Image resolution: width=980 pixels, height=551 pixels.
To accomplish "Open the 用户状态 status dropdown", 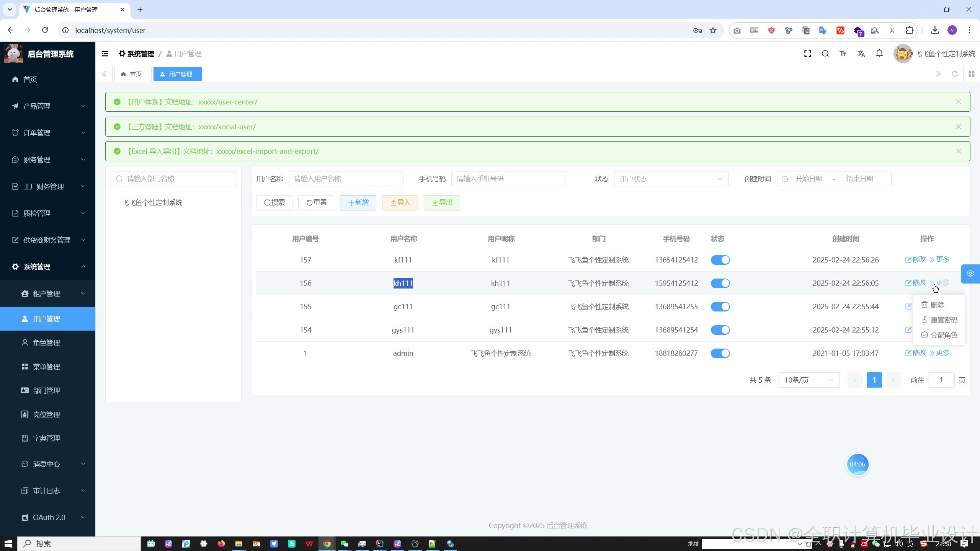I will [x=671, y=179].
